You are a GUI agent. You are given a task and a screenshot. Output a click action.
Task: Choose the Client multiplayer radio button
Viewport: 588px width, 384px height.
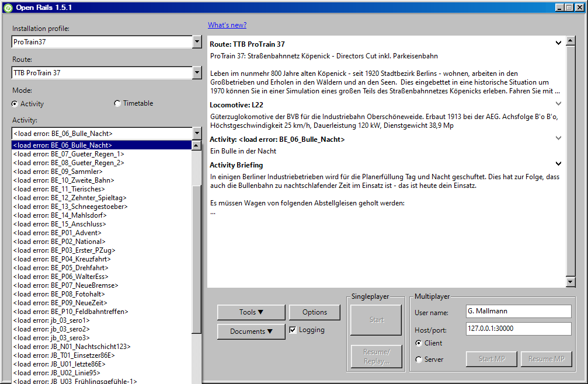pyautogui.click(x=418, y=343)
